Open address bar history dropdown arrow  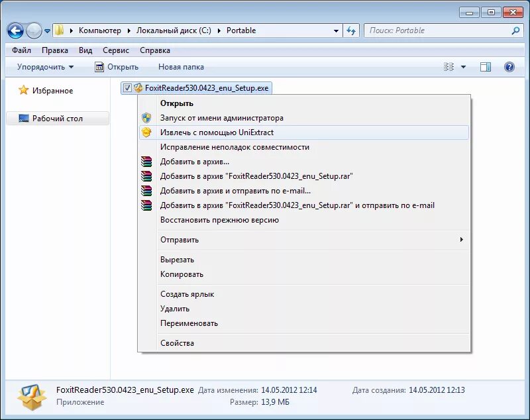[x=336, y=30]
